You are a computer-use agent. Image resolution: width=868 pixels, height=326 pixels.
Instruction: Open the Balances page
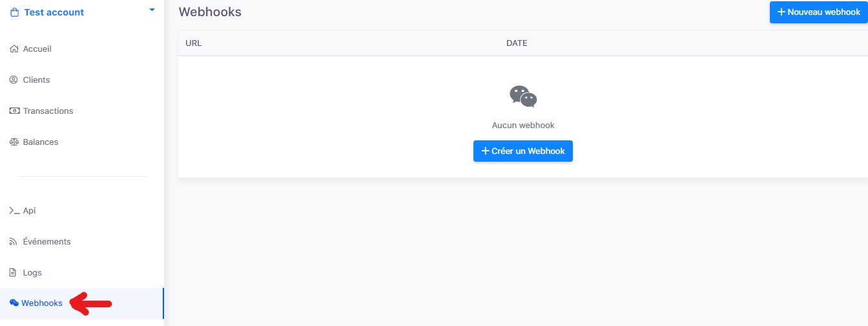click(41, 142)
